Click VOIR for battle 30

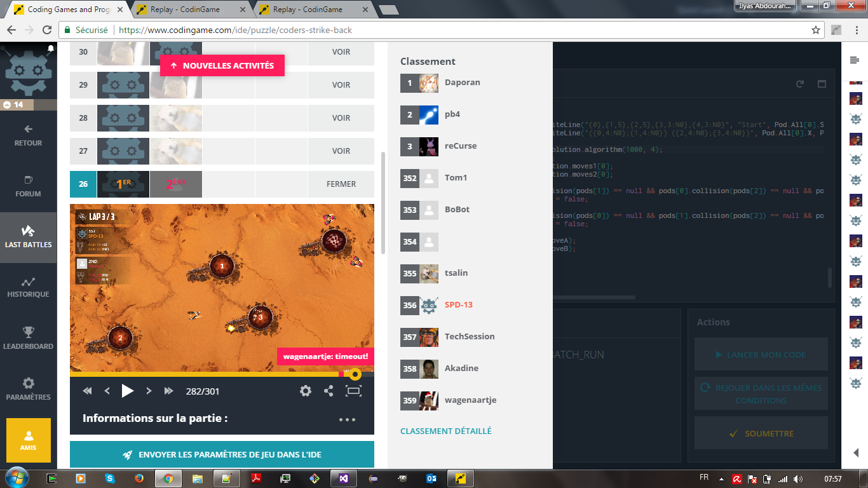pyautogui.click(x=341, y=52)
